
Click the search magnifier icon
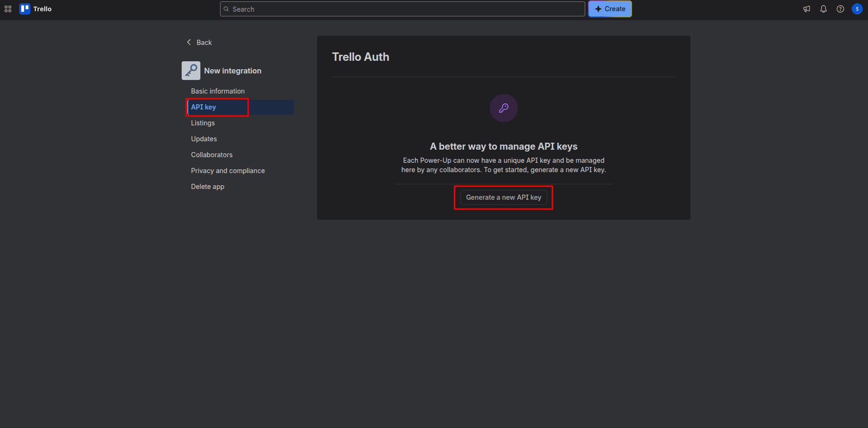(x=226, y=9)
